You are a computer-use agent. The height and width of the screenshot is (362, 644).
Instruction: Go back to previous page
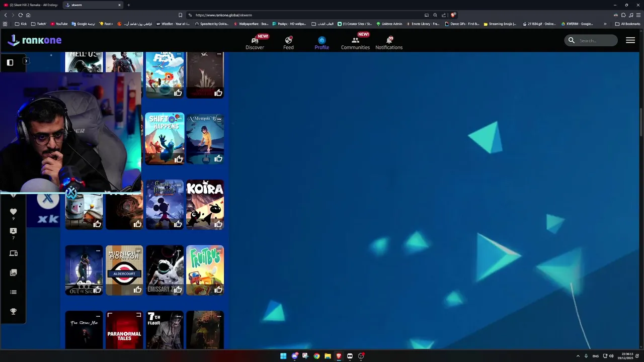(x=6, y=15)
